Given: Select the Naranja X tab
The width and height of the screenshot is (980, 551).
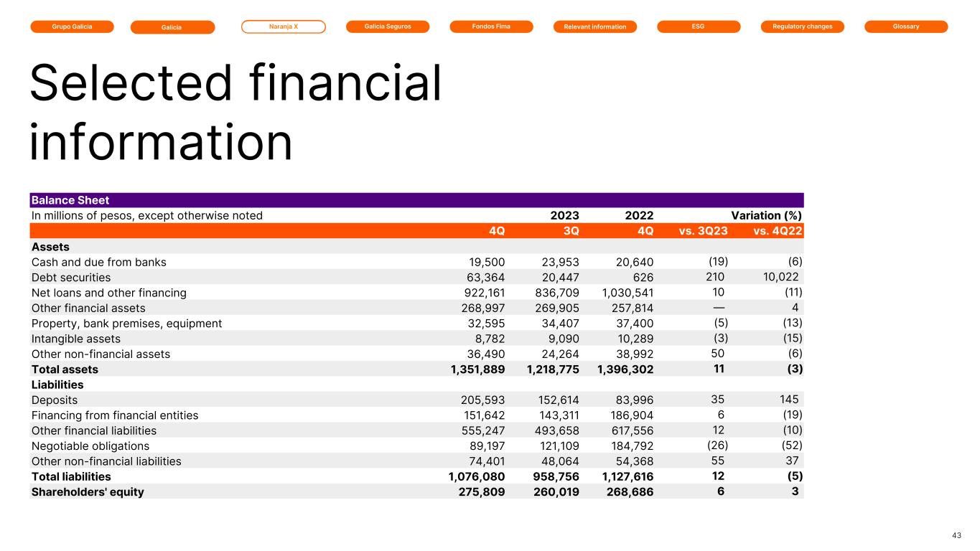Looking at the screenshot, I should click(x=283, y=27).
